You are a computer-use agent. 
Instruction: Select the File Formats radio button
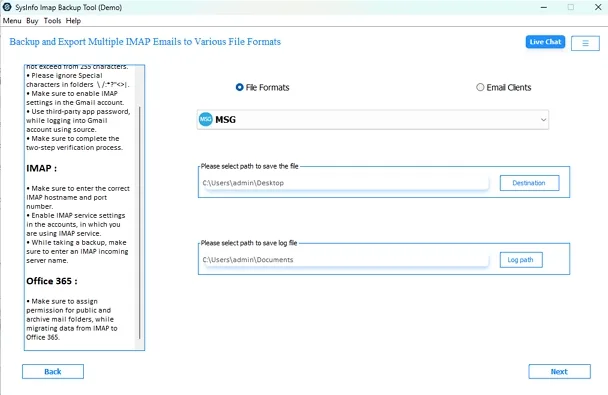tap(239, 87)
